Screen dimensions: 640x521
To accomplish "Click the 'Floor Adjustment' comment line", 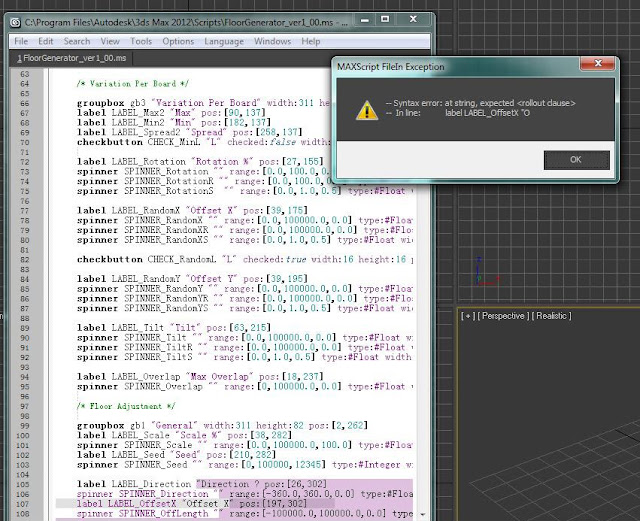I will tap(126, 406).
